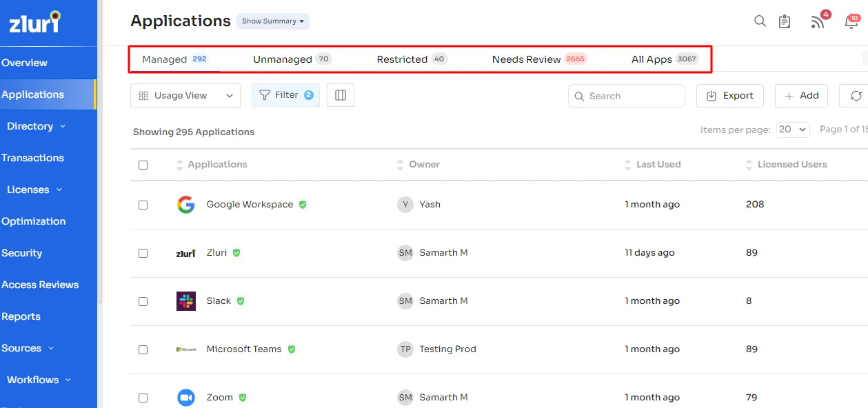868x408 pixels.
Task: Open the Items per page dropdown
Action: pyautogui.click(x=793, y=130)
